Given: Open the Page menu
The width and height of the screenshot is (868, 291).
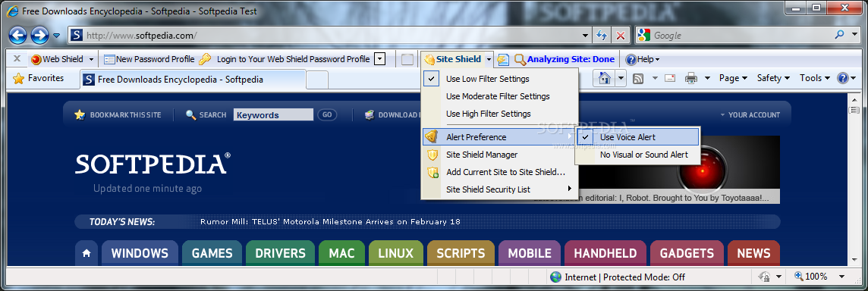Looking at the screenshot, I should pos(733,79).
